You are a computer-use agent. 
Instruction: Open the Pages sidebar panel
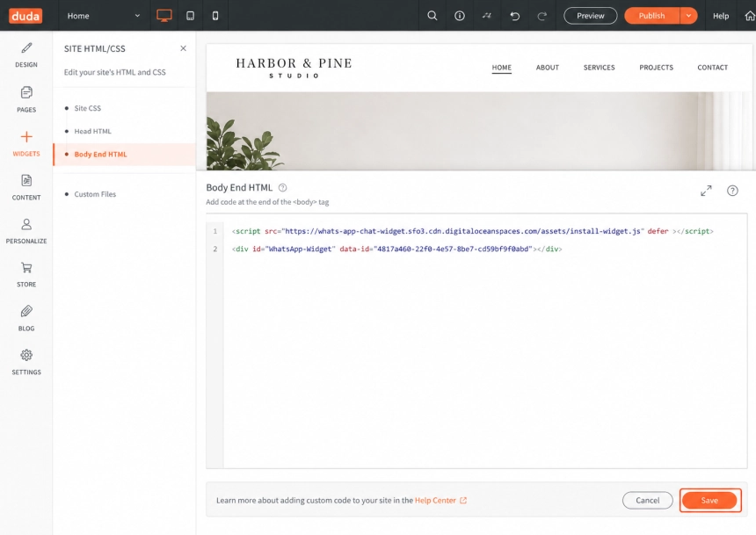click(x=26, y=100)
